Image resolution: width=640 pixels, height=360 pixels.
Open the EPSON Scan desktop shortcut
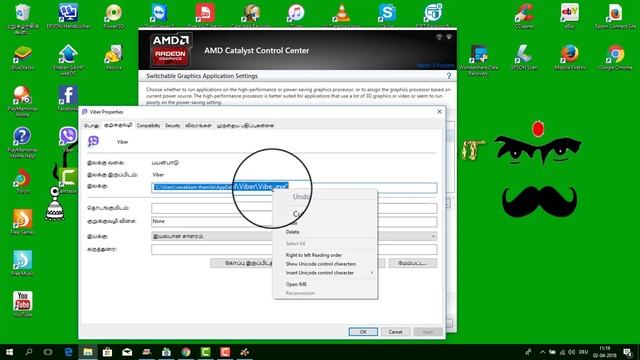coord(524,58)
